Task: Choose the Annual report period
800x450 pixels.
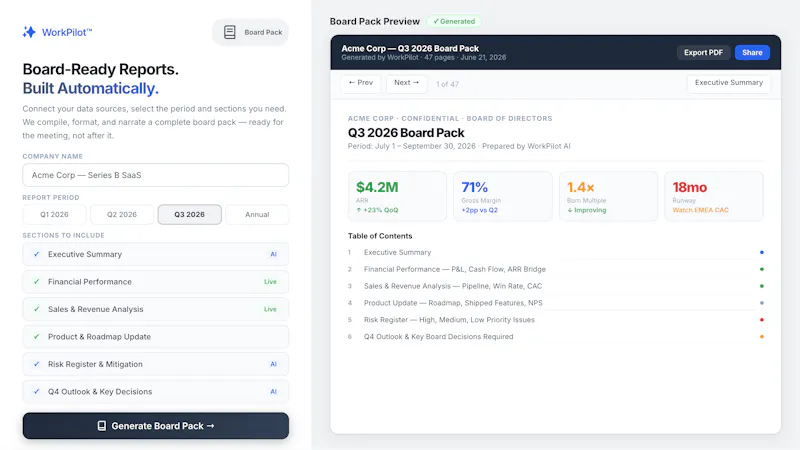Action: point(257,214)
